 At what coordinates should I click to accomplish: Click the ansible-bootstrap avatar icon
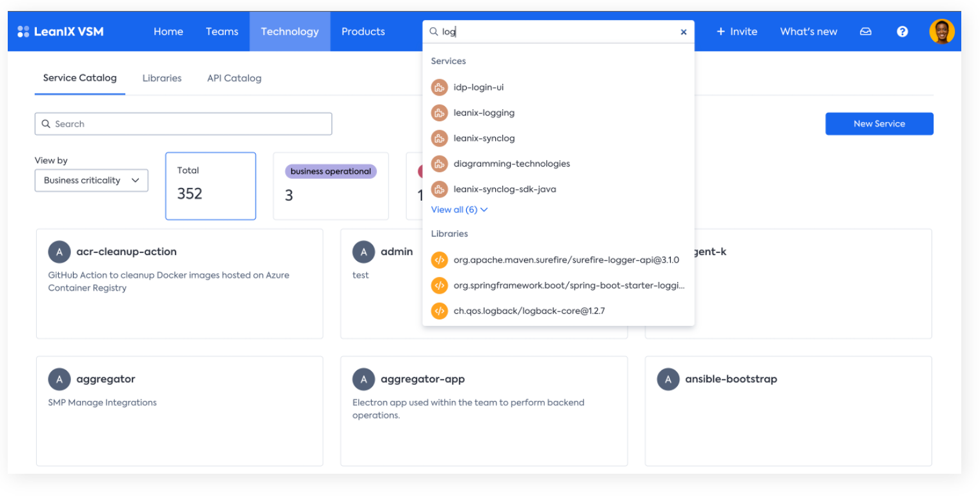[x=668, y=379]
